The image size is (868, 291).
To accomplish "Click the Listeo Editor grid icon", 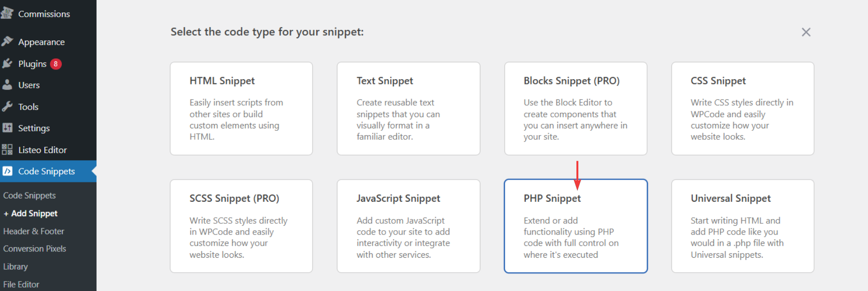I will tap(7, 150).
